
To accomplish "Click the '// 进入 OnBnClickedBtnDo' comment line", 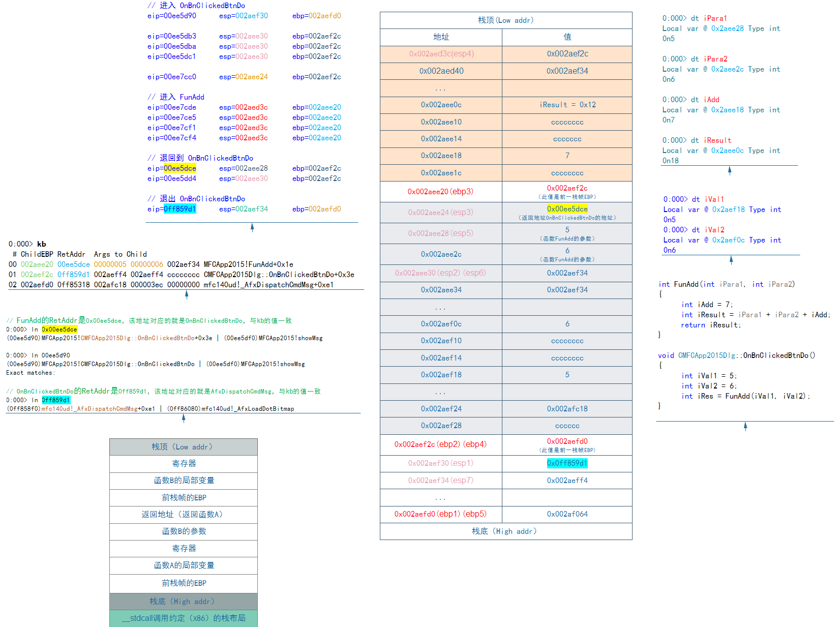I will coord(196,6).
